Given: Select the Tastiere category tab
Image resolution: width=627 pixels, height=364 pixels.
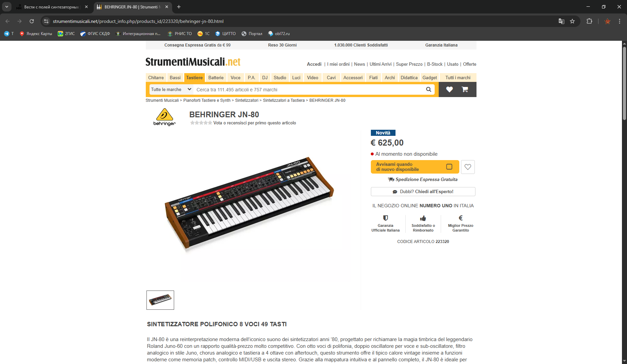Looking at the screenshot, I should (x=194, y=78).
